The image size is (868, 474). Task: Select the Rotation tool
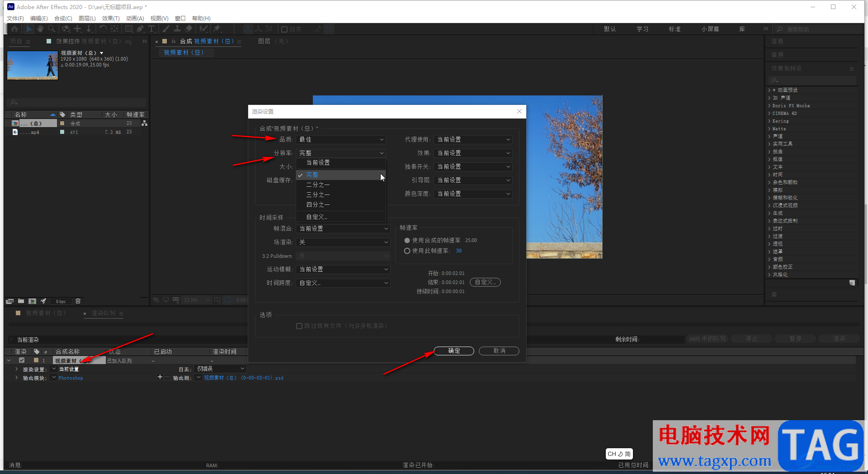[103, 29]
